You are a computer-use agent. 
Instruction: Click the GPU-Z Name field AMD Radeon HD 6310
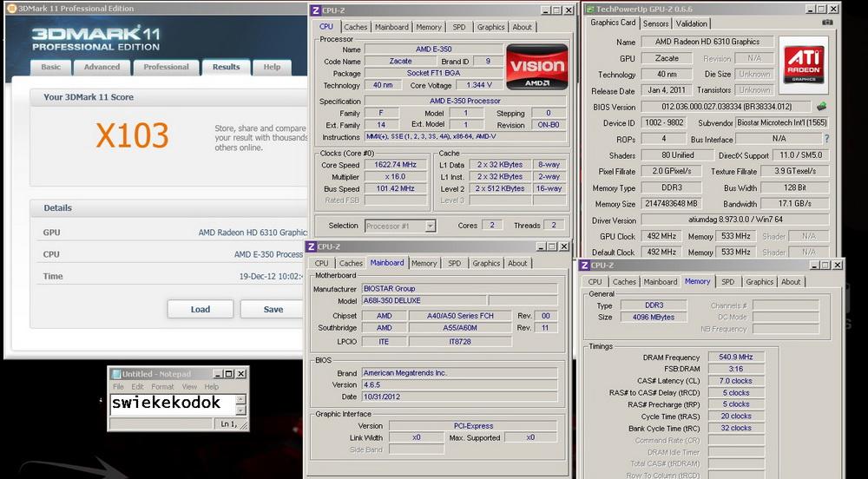[707, 42]
